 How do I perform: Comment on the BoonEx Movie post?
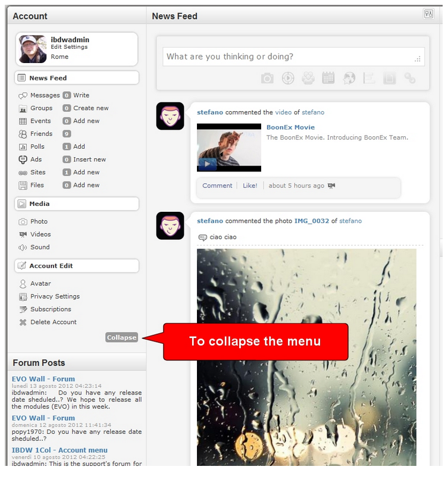pyautogui.click(x=217, y=186)
